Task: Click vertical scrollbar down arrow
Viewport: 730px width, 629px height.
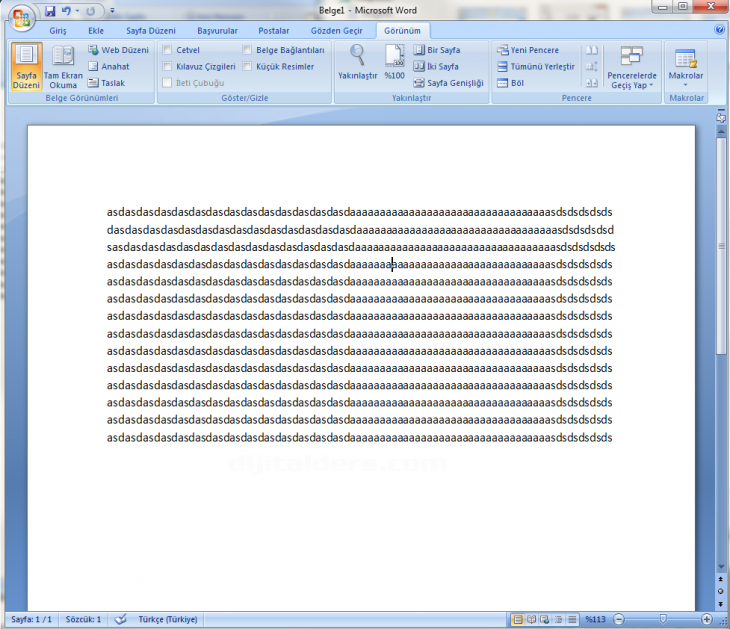Action: 721,567
